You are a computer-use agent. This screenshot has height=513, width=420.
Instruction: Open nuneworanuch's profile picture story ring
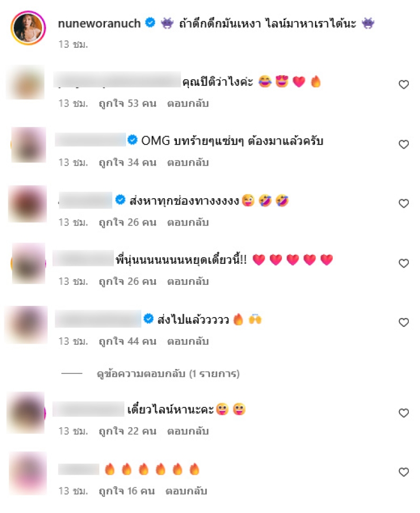tap(28, 28)
